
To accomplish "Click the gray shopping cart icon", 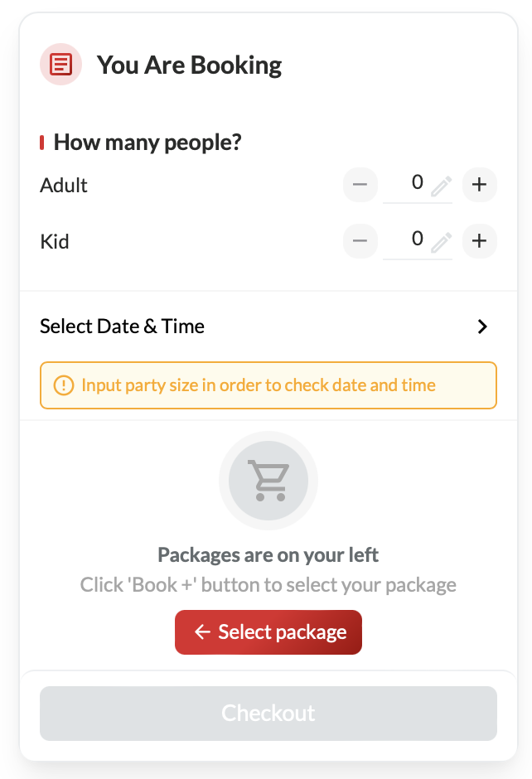I will (268, 481).
